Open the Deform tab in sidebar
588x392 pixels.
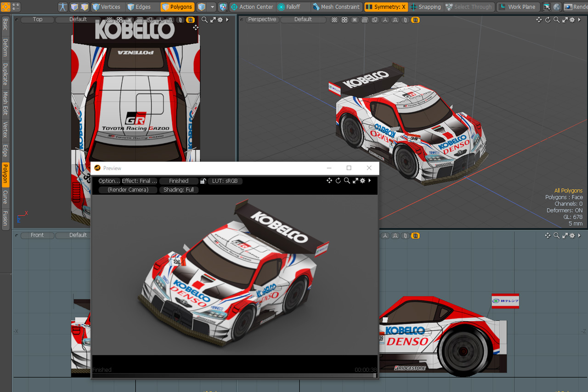tap(5, 48)
